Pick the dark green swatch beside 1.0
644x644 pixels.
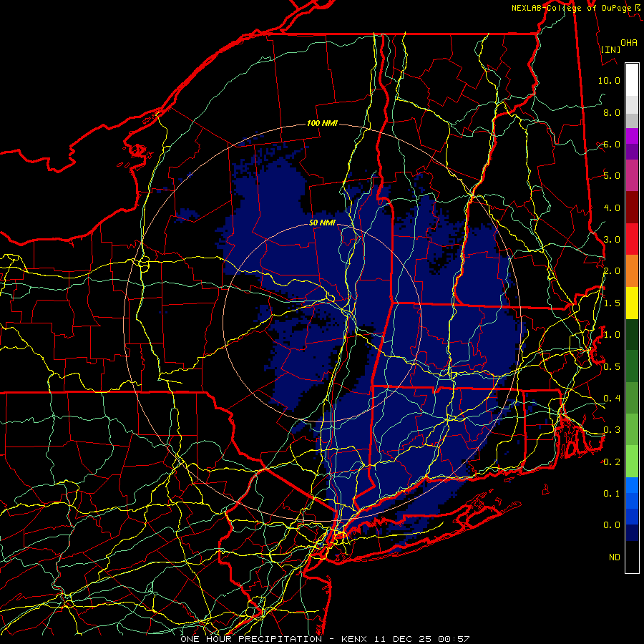point(632,334)
